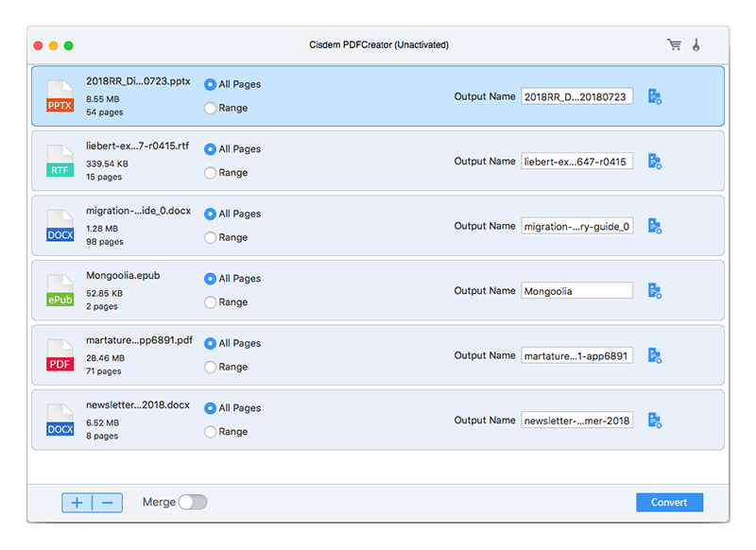The width and height of the screenshot is (756, 550).
Task: Click the PPTX file type icon
Action: click(x=60, y=96)
